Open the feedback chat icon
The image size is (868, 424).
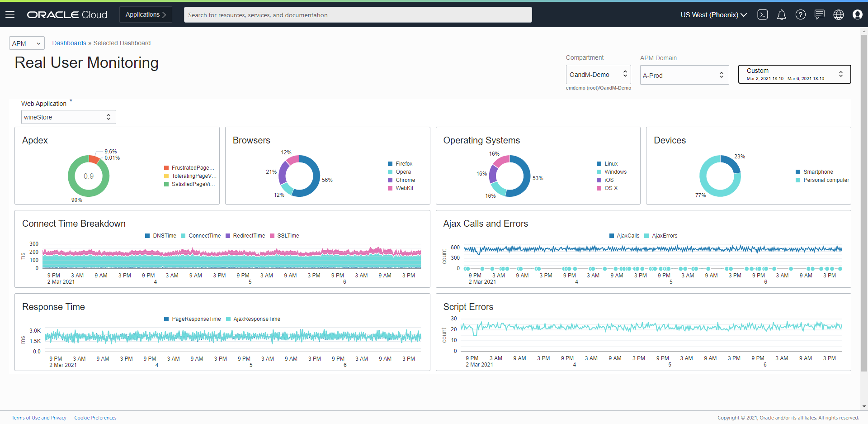pyautogui.click(x=820, y=14)
